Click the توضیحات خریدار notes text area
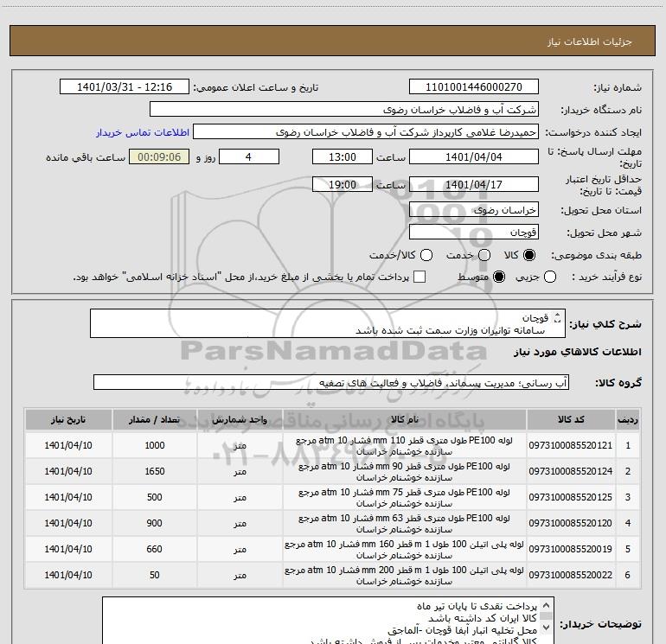The image size is (666, 644). coord(328,620)
